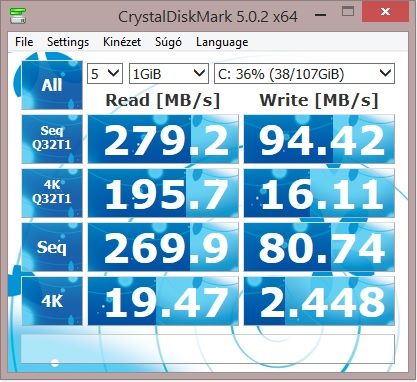Open the test count dropdown showing 5
This screenshot has width=417, height=382.
[105, 73]
